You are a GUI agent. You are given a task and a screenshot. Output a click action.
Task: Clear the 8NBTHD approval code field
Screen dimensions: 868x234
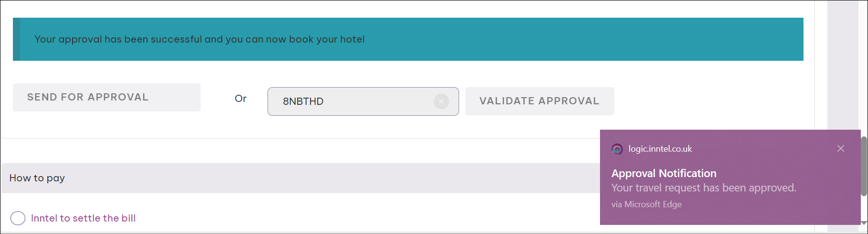(x=441, y=101)
